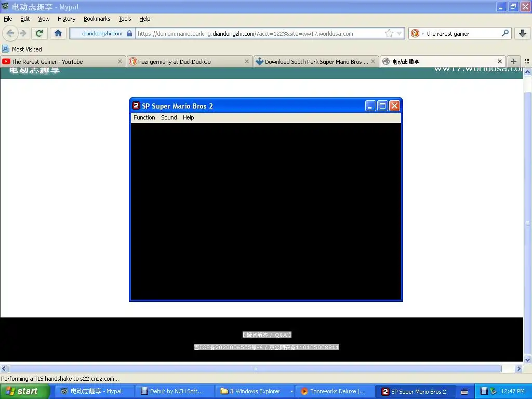This screenshot has width=532, height=399.
Task: Click the floppy disk system tray icon
Action: click(484, 391)
